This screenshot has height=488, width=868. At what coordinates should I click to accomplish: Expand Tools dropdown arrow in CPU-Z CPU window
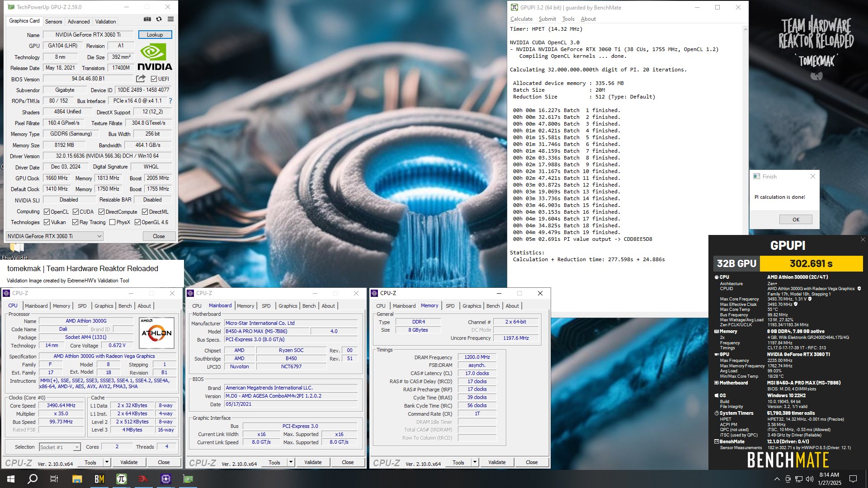pyautogui.click(x=107, y=462)
